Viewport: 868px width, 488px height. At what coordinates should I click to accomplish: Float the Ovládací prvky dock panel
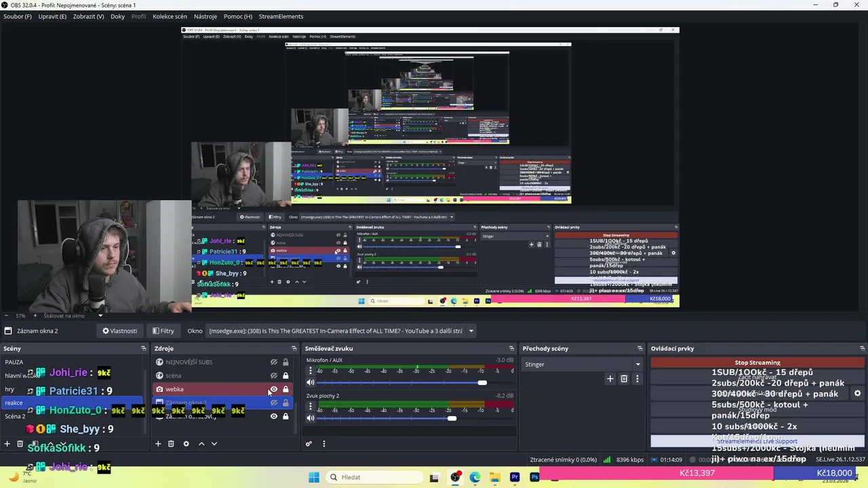click(x=861, y=348)
